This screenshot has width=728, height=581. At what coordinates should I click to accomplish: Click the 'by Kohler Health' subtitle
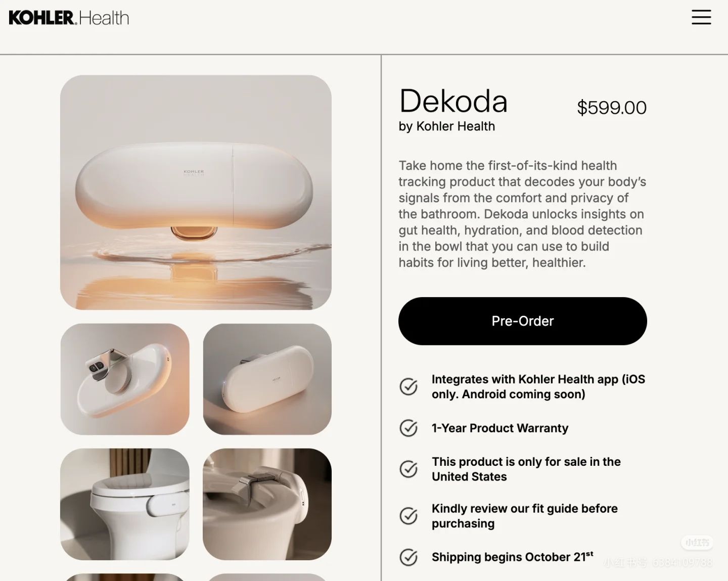coord(446,126)
